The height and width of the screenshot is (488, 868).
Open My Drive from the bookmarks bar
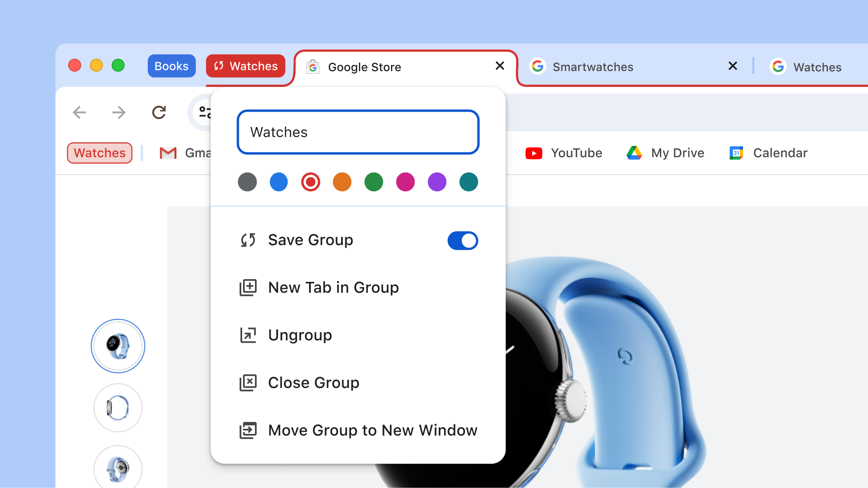tap(665, 153)
